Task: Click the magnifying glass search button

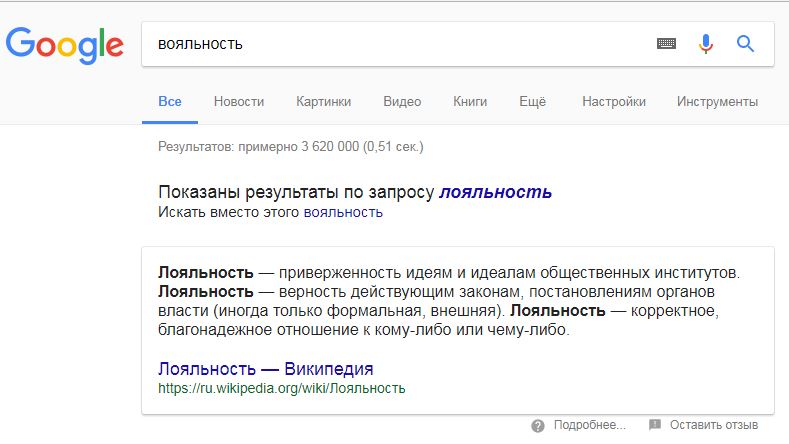Action: [745, 44]
